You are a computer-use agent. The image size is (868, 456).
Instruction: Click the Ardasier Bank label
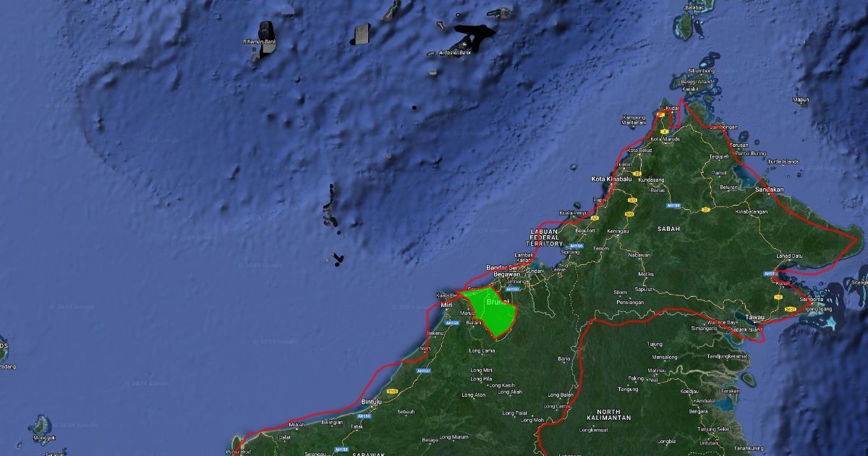click(x=455, y=52)
